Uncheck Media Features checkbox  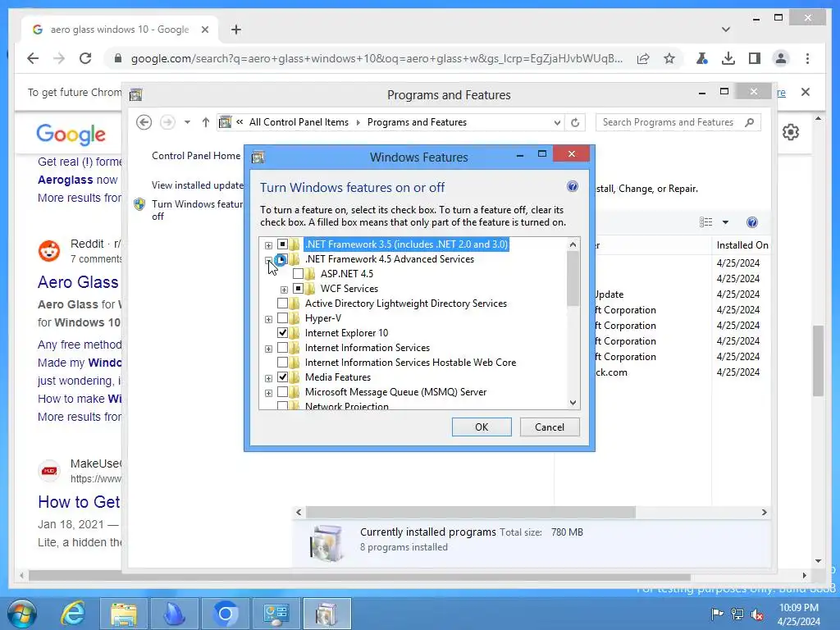tap(282, 377)
